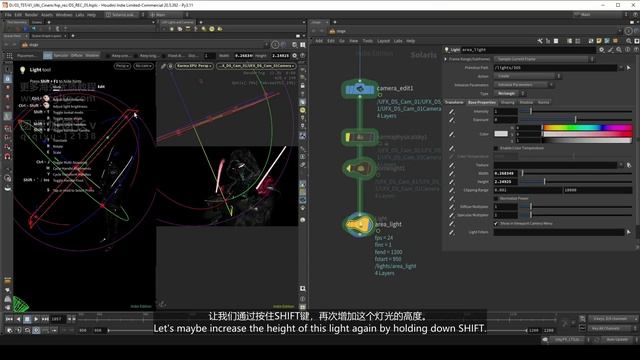Click the Diffuse Multiplier slider
Viewport: 640px width, 360px height.
(x=576, y=207)
